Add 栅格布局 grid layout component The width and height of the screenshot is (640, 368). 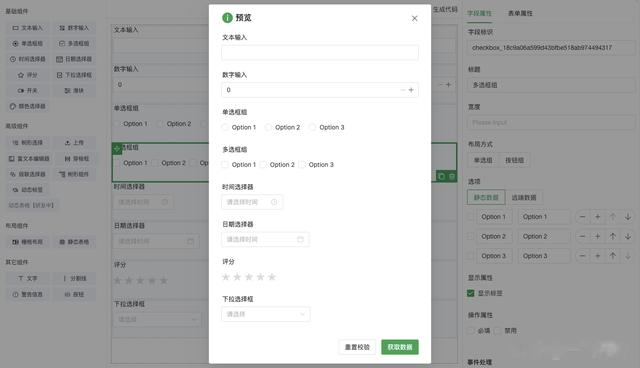pos(27,242)
